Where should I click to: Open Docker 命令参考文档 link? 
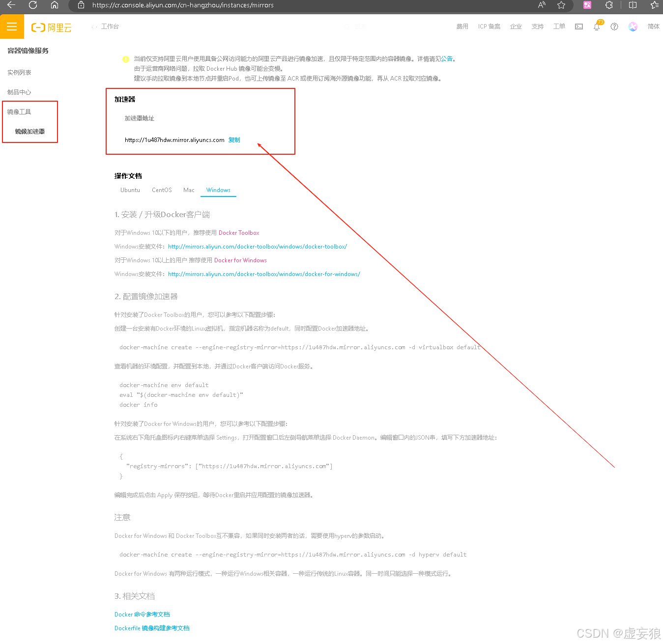coord(142,615)
